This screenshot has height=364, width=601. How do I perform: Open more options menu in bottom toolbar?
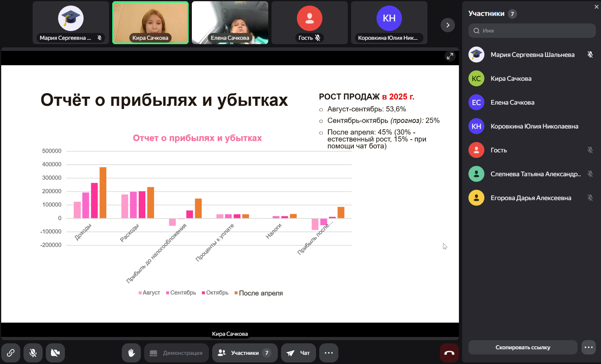pos(329,353)
